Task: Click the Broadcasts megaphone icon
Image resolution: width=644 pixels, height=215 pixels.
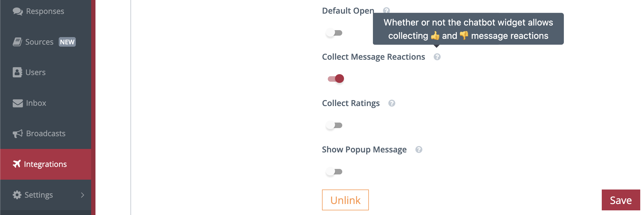Action: pyautogui.click(x=18, y=134)
